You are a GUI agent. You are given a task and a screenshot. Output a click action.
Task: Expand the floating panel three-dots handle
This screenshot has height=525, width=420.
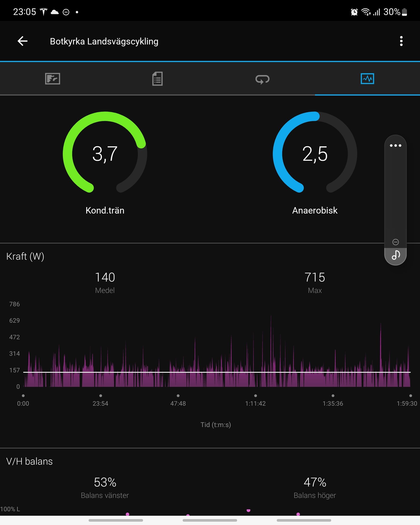pyautogui.click(x=396, y=145)
